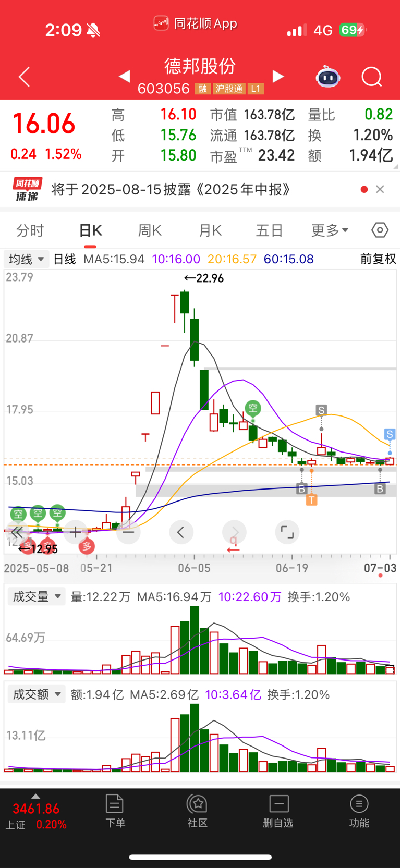401x868 pixels.
Task: Tap the rightmost gray B marker
Action: point(380,489)
